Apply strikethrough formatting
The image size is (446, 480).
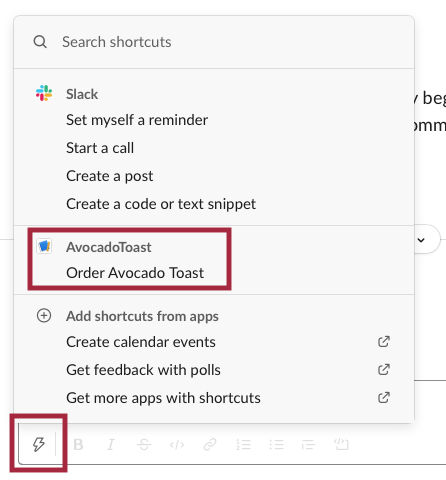coord(144,444)
